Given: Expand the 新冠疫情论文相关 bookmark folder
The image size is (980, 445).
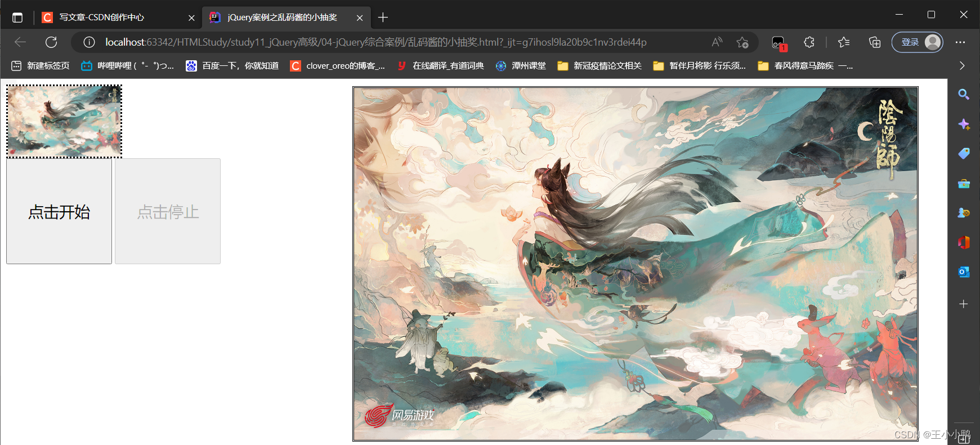Looking at the screenshot, I should 599,66.
